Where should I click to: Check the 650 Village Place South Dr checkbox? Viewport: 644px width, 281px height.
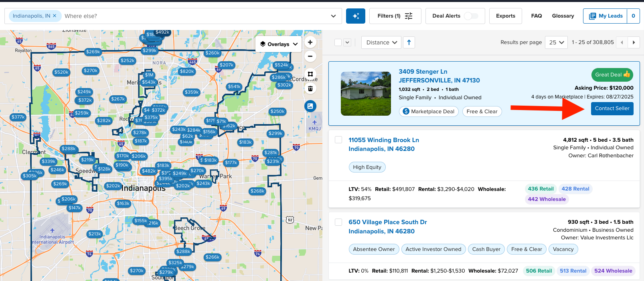click(338, 222)
